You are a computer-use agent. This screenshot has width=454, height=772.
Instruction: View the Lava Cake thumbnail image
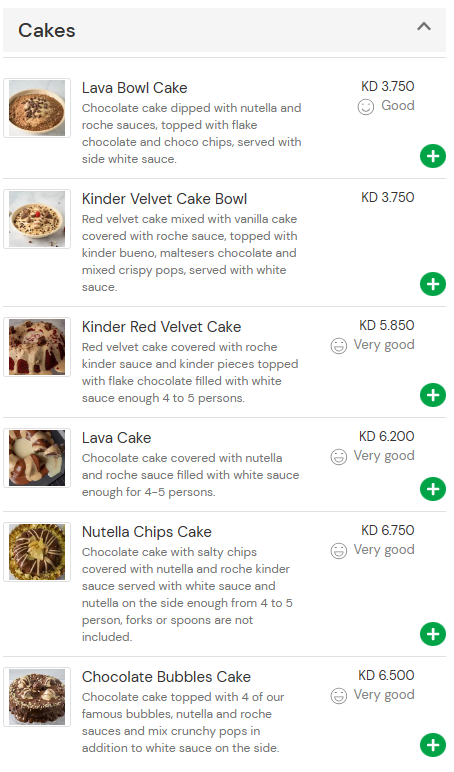[37, 457]
